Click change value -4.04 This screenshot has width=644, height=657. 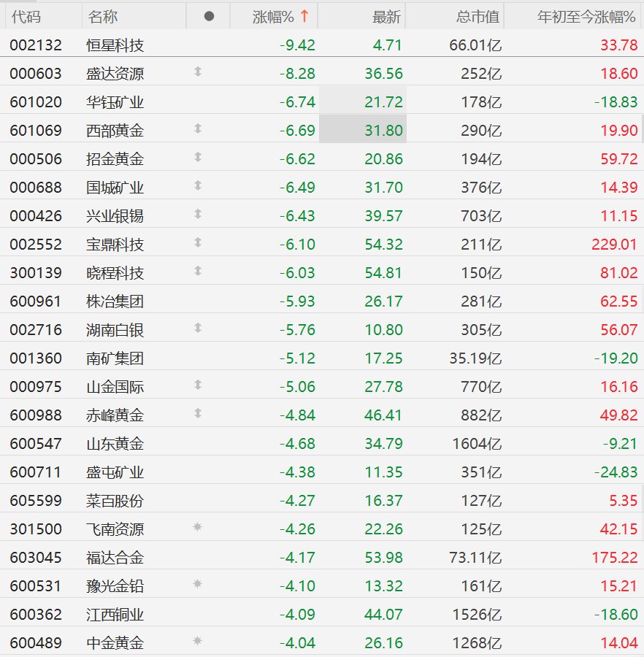[x=297, y=642]
